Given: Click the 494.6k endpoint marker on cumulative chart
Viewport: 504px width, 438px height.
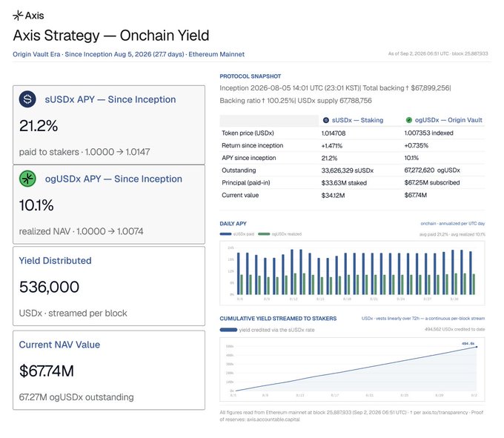Looking at the screenshot, I should [477, 347].
